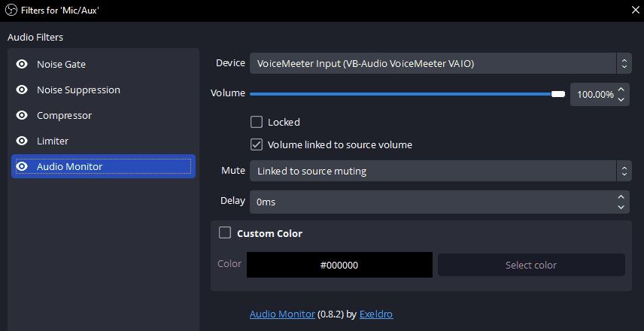Click the Select color button
The height and width of the screenshot is (331, 644).
click(531, 265)
